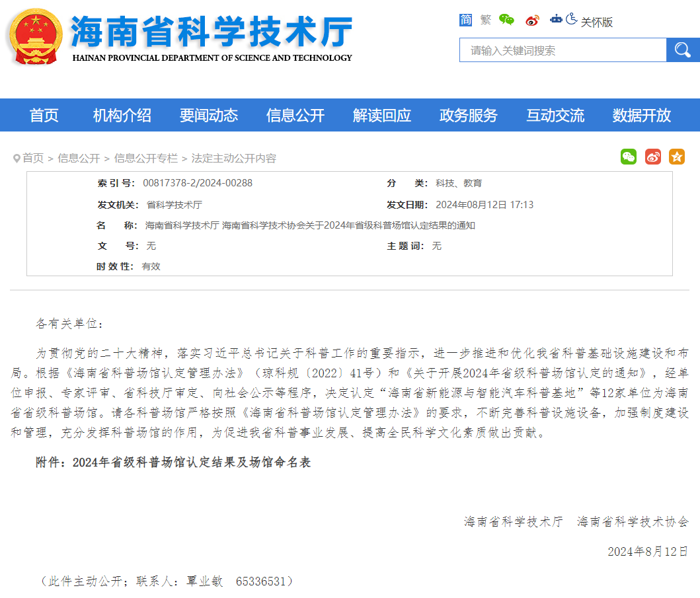Open the 数据开放 menu item

click(x=642, y=116)
